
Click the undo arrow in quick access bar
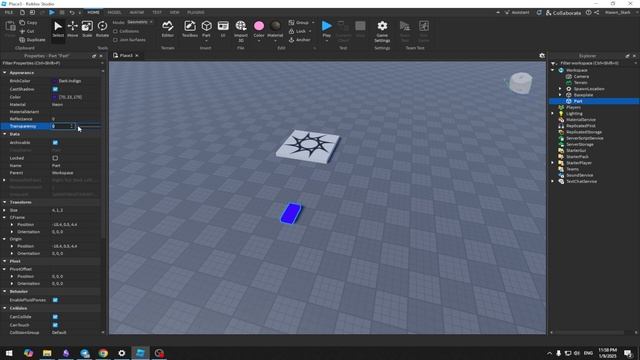72,13
